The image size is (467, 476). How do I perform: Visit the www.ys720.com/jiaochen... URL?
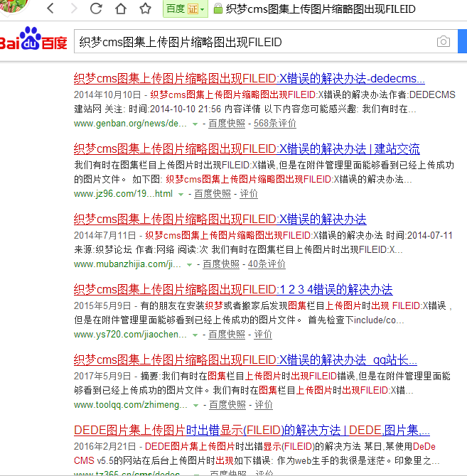(x=130, y=334)
